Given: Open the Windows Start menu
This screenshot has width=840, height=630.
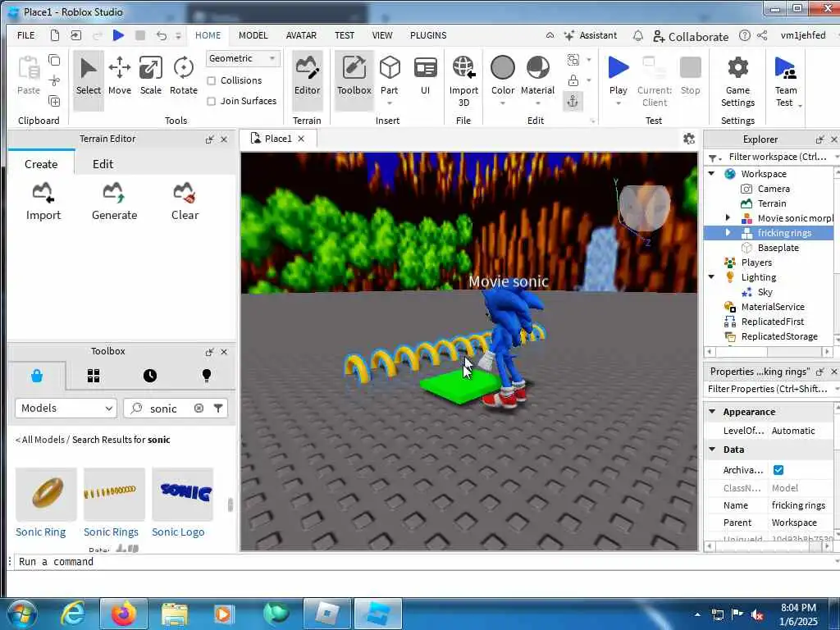Looking at the screenshot, I should coord(21,614).
